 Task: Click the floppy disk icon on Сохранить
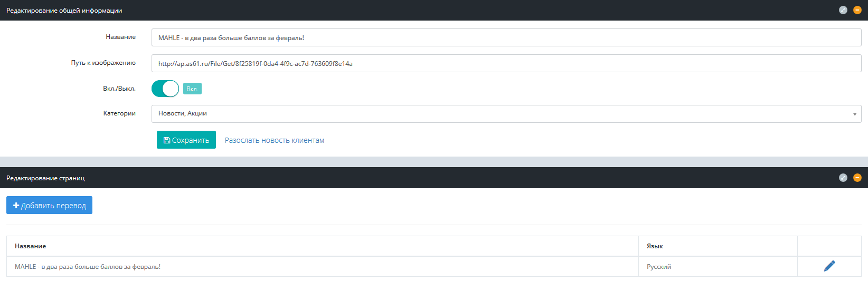point(167,140)
